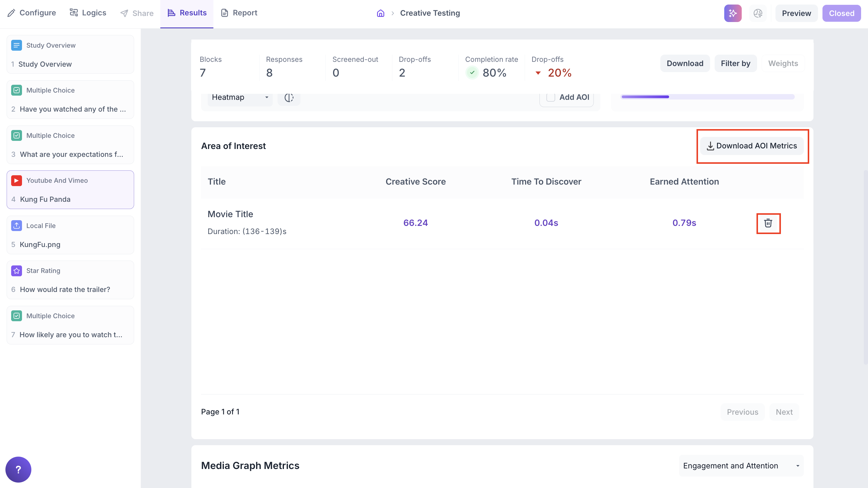Open the Heatmap dropdown
This screenshot has width=868, height=488.
[240, 97]
